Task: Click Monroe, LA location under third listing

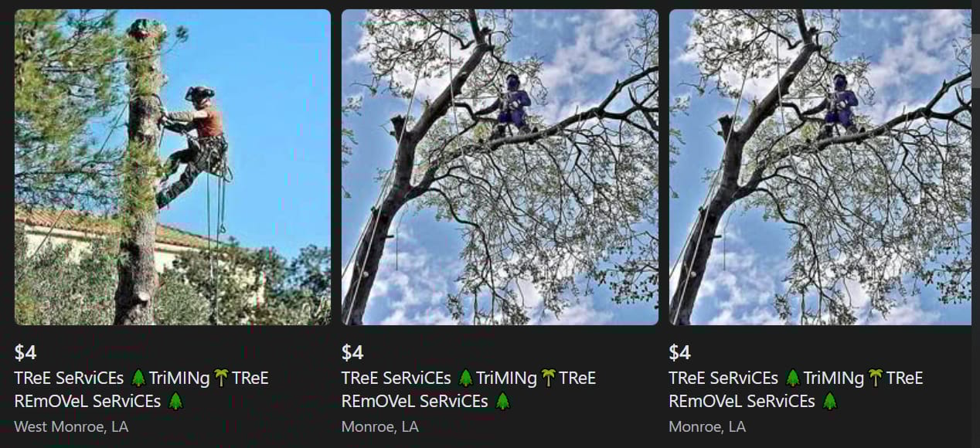Action: click(707, 426)
